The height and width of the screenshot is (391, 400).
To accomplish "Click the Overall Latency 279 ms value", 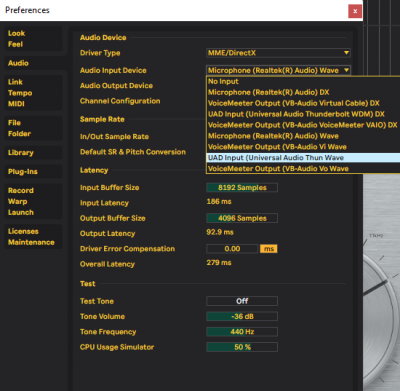I will [219, 263].
